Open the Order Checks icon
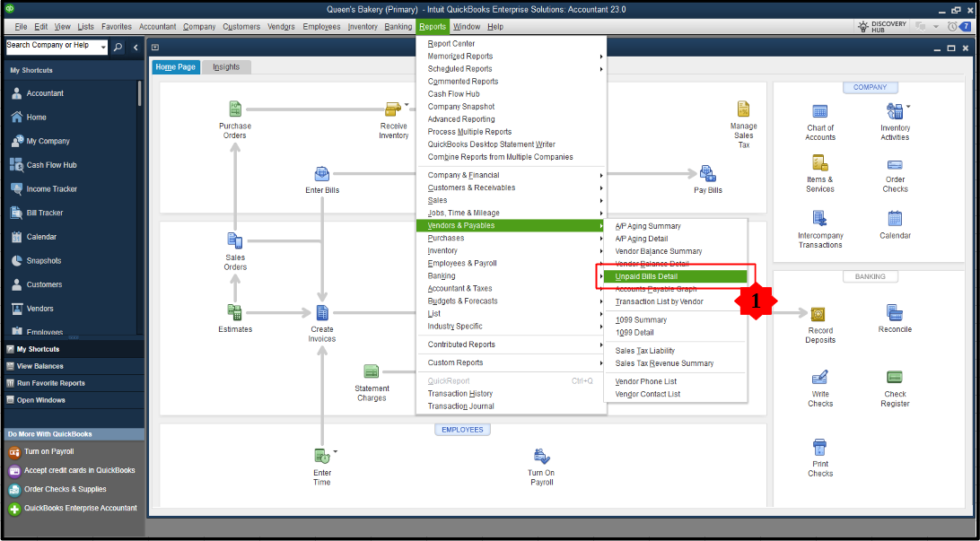Screen dimensions: 980x541 coord(895,164)
